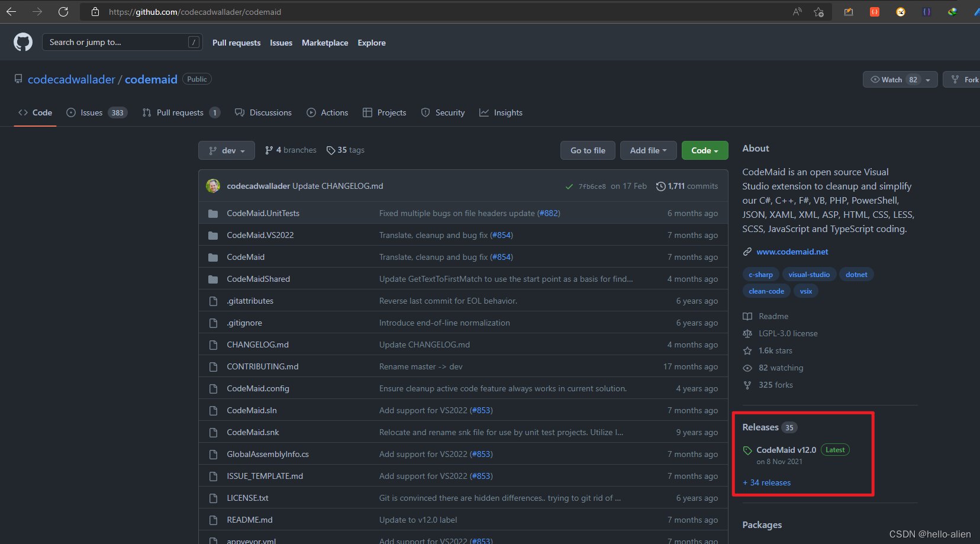Click the file icon beside CodeMaid.sln

(x=213, y=410)
